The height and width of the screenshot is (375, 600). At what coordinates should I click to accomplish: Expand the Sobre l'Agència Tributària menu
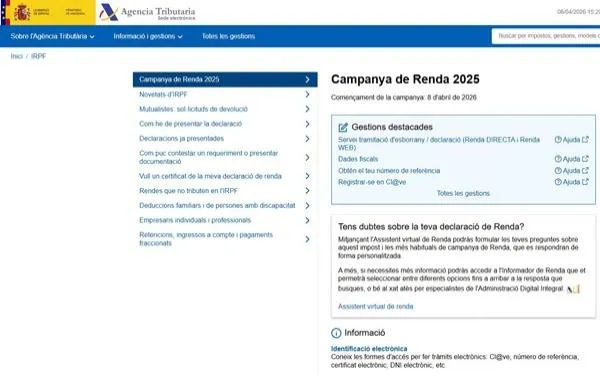[52, 36]
